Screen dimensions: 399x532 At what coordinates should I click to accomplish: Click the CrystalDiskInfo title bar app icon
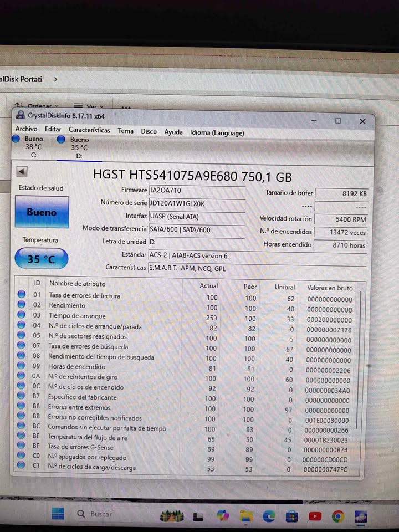[21, 115]
